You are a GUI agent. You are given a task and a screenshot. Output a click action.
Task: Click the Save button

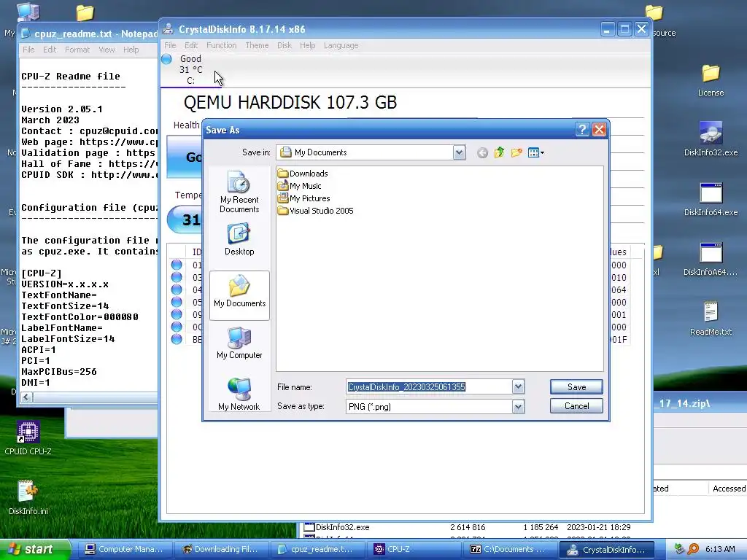click(x=576, y=386)
